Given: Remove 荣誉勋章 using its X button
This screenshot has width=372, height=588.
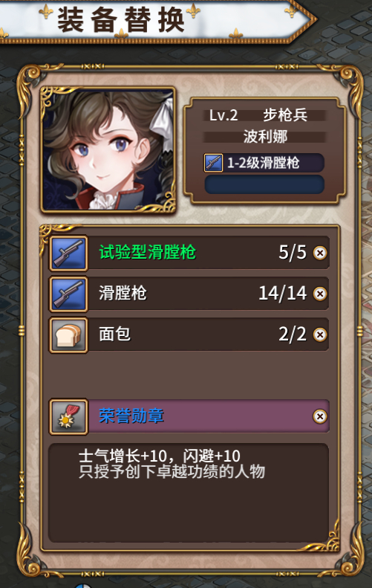Looking at the screenshot, I should coord(320,416).
